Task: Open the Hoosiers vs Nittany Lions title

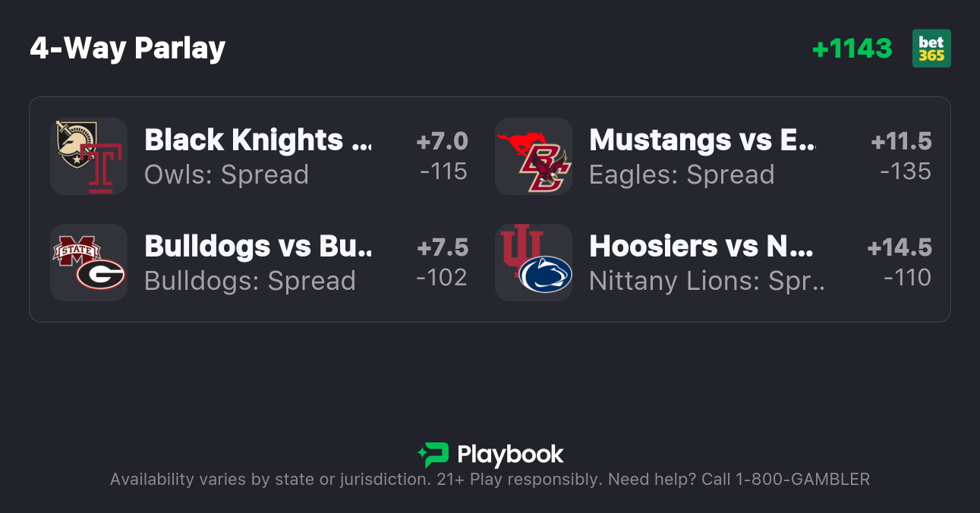Action: pyautogui.click(x=702, y=247)
